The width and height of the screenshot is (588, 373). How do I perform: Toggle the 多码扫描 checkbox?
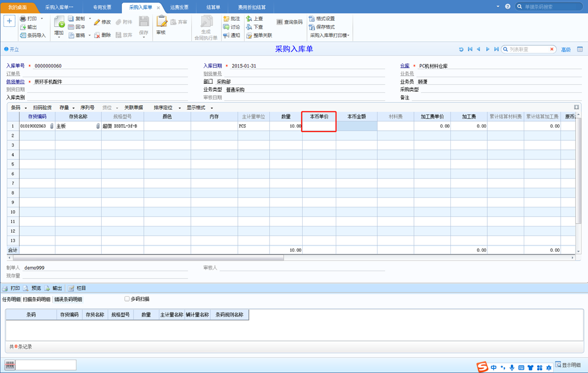[x=127, y=299]
